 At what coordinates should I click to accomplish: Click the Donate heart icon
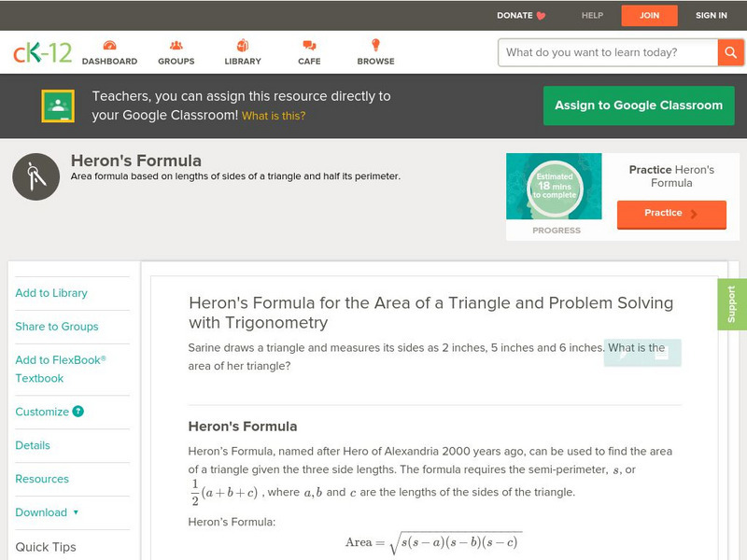[x=541, y=16]
